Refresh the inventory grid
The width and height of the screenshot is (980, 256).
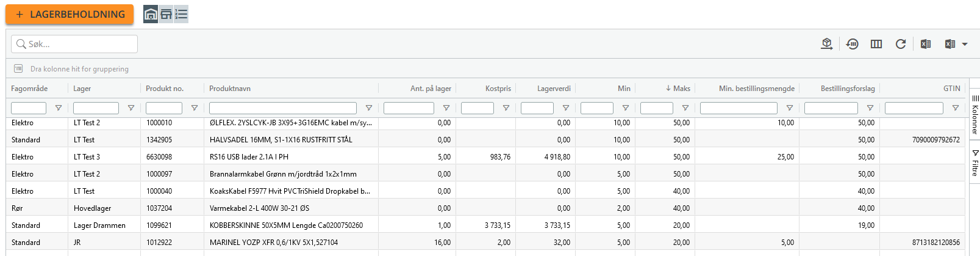pos(901,44)
